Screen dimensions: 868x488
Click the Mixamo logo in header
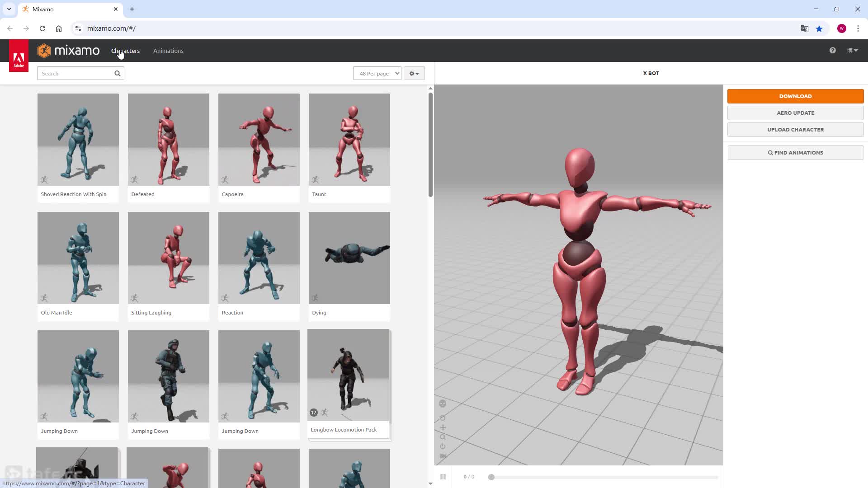click(x=68, y=51)
